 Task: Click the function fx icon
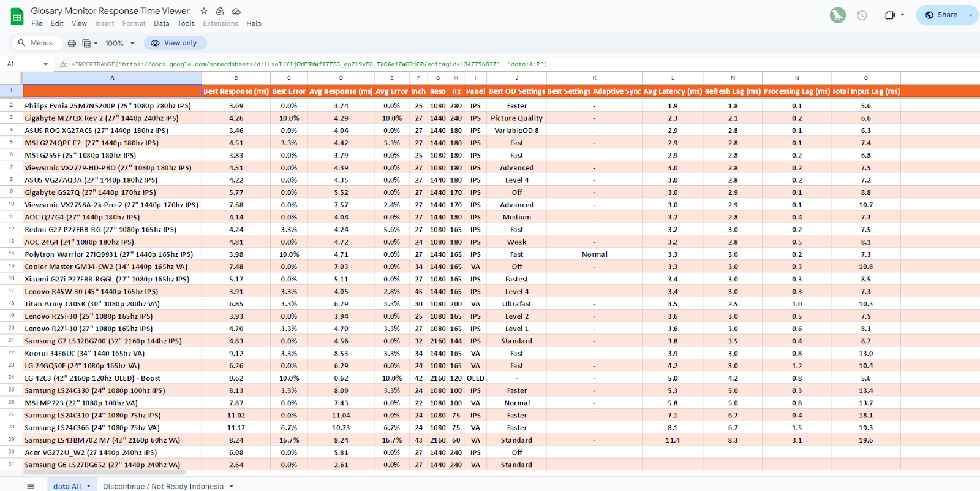point(63,64)
